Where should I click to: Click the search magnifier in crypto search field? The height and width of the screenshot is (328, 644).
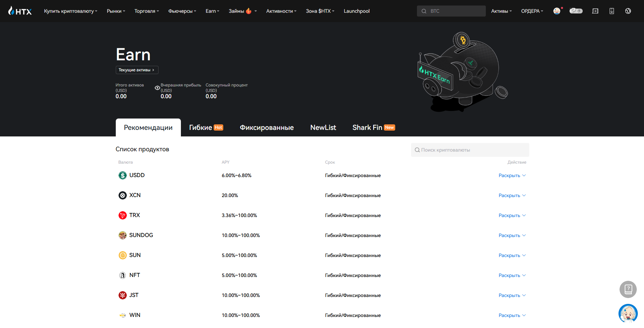click(417, 150)
